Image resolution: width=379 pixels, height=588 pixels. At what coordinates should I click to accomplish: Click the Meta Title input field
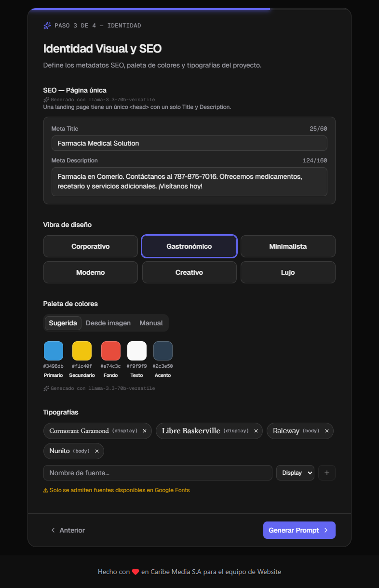pyautogui.click(x=189, y=143)
